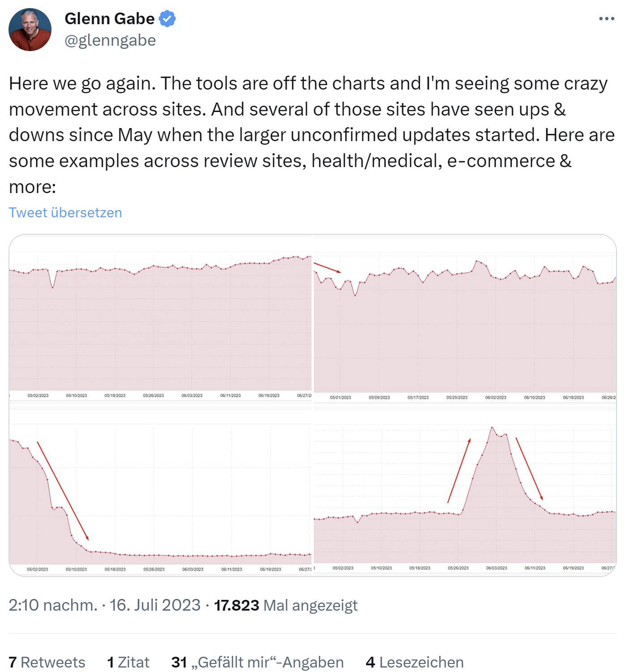Open the bottom-right spike chart
The image size is (629, 672).
pyautogui.click(x=466, y=493)
